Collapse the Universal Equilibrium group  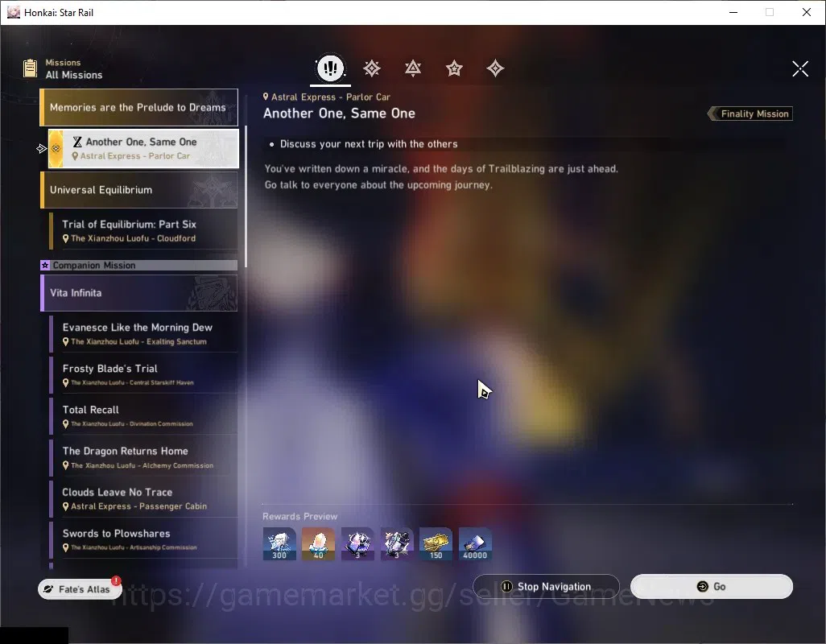pyautogui.click(x=139, y=190)
